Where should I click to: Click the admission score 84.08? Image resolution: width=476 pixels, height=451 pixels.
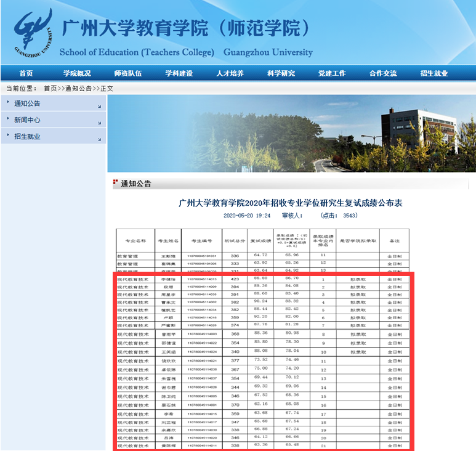point(292,285)
